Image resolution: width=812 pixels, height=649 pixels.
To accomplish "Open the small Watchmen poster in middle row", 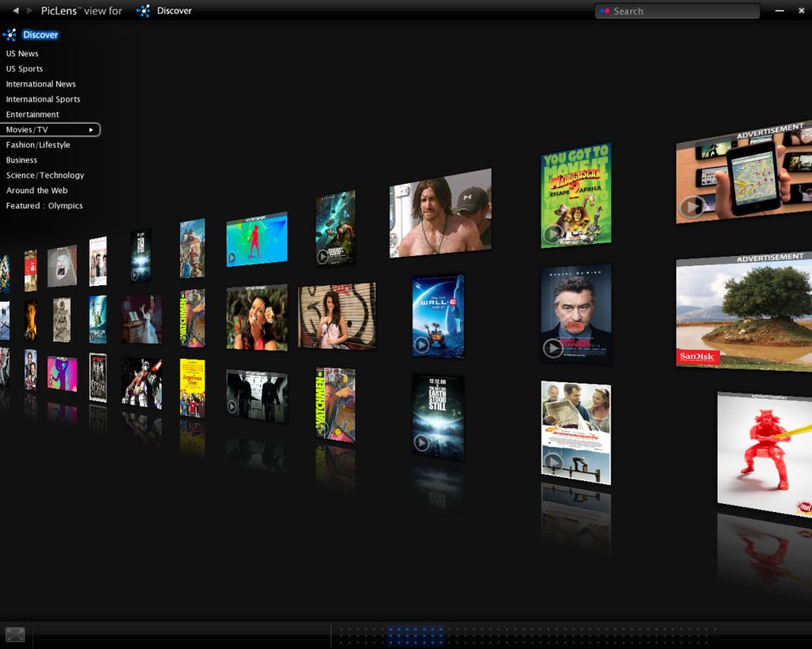I will point(192,318).
